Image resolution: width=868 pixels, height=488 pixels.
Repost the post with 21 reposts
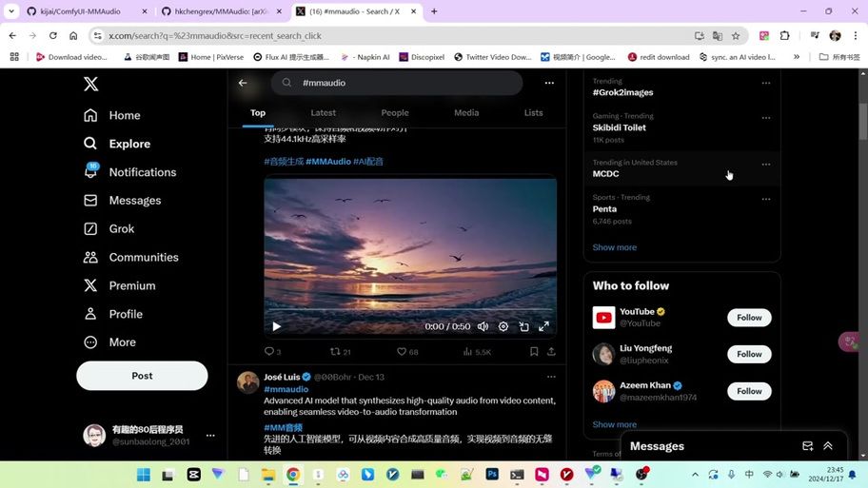(335, 352)
